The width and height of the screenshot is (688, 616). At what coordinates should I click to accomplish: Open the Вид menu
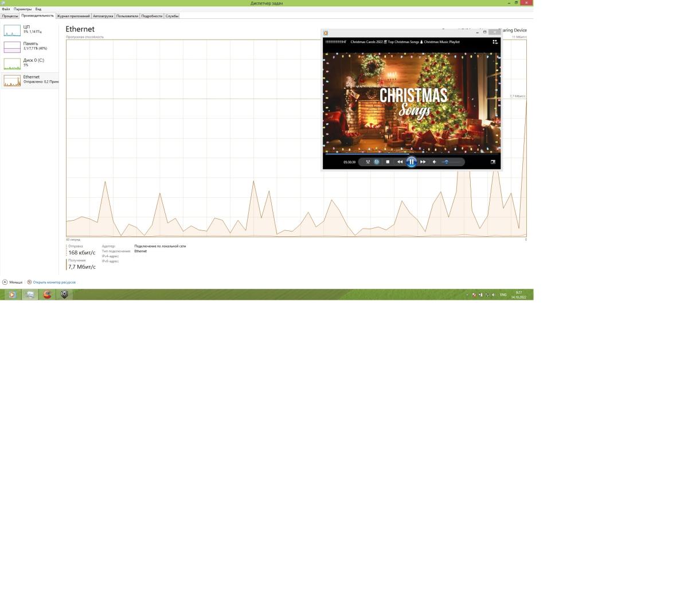(x=38, y=9)
